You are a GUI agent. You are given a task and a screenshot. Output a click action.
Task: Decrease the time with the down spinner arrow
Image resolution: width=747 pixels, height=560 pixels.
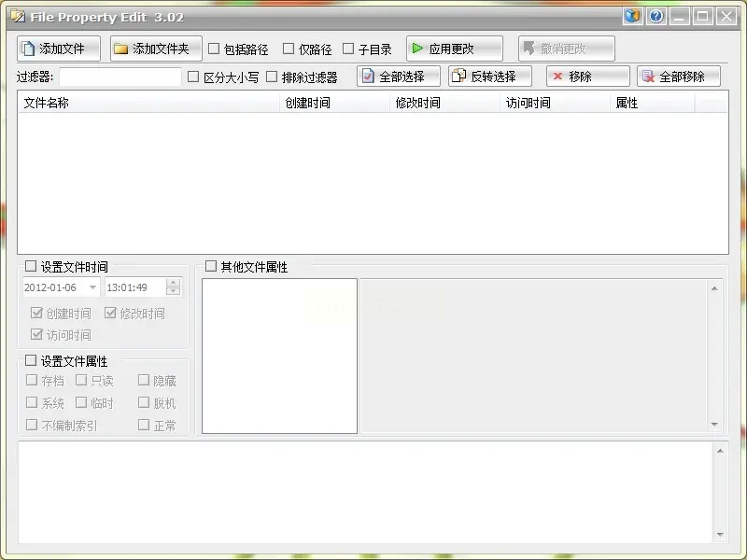coord(174,291)
